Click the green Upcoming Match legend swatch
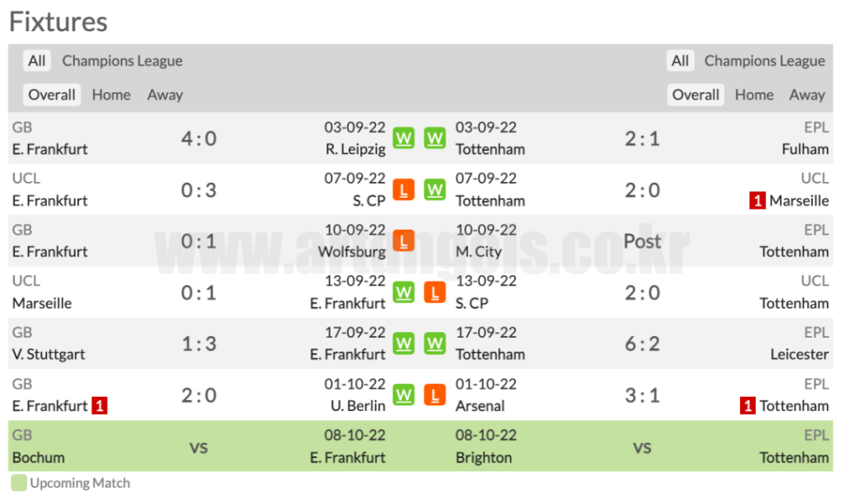This screenshot has height=504, width=844. (x=19, y=483)
